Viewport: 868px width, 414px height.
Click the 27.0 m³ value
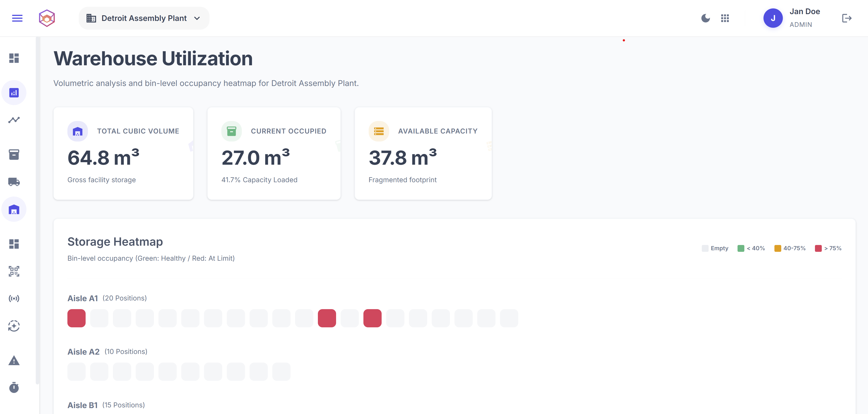coord(255,157)
